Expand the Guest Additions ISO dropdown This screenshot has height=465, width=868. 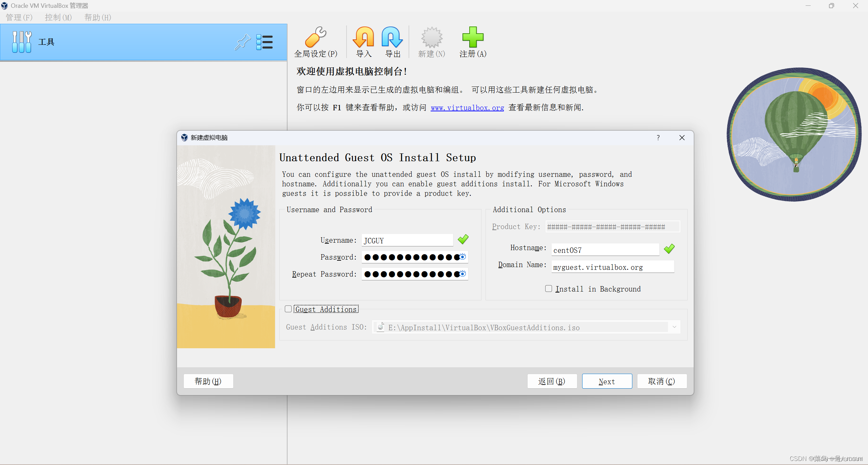tap(674, 327)
